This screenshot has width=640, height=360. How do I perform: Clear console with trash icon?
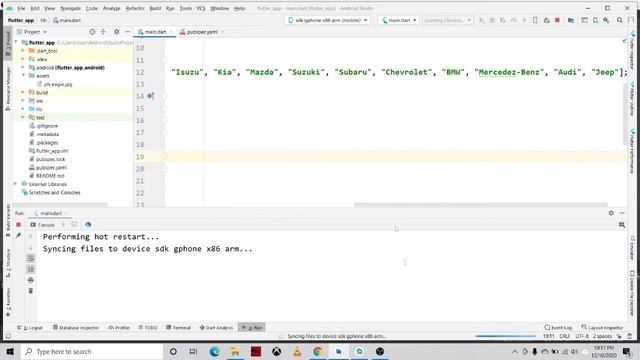tap(31, 291)
